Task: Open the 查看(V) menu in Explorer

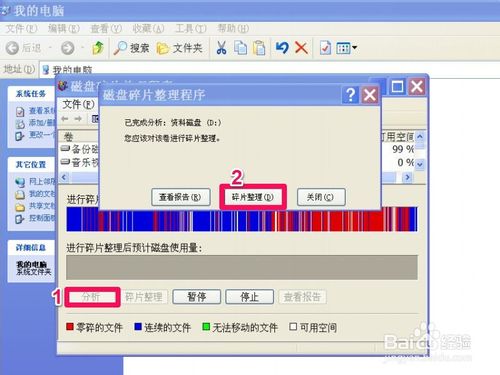Action: [106, 29]
